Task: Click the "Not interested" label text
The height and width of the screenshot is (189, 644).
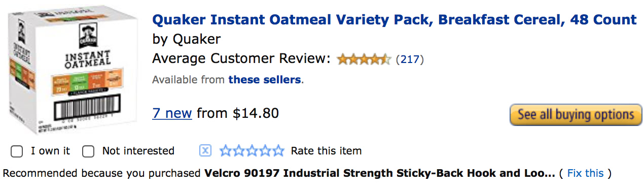Action: click(x=138, y=151)
